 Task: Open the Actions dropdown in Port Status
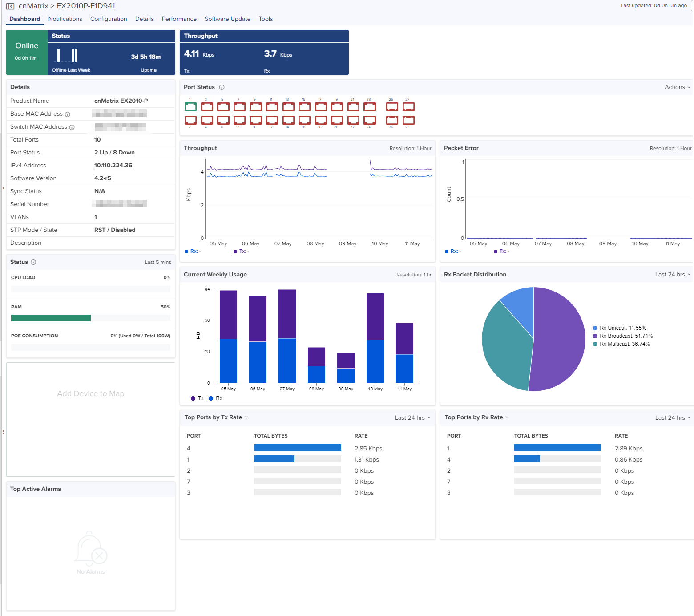[x=678, y=87]
